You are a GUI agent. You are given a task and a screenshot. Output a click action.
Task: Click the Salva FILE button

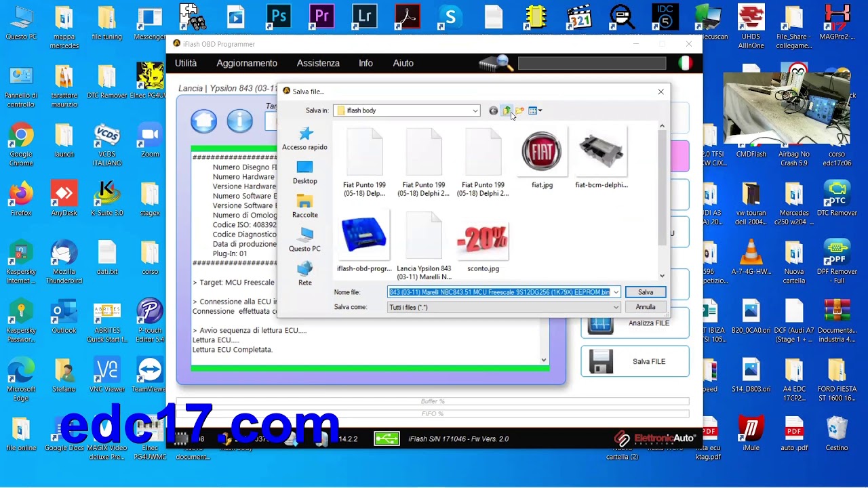pyautogui.click(x=635, y=361)
